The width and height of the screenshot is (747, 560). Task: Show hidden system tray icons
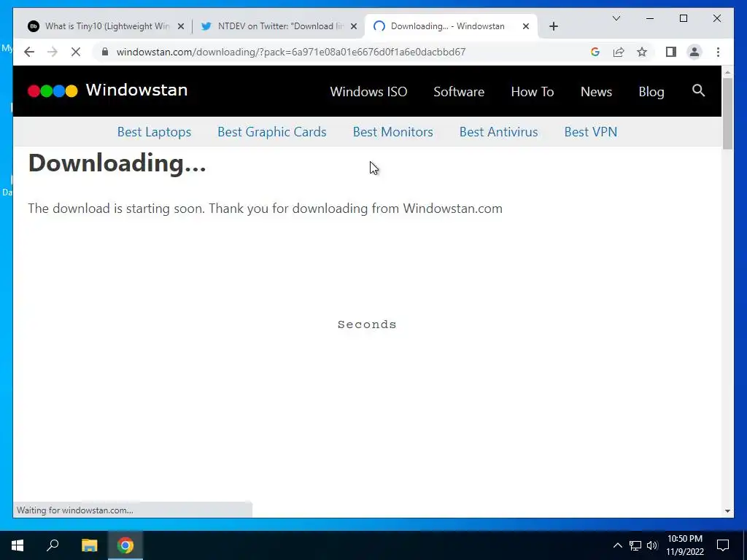[x=617, y=545]
